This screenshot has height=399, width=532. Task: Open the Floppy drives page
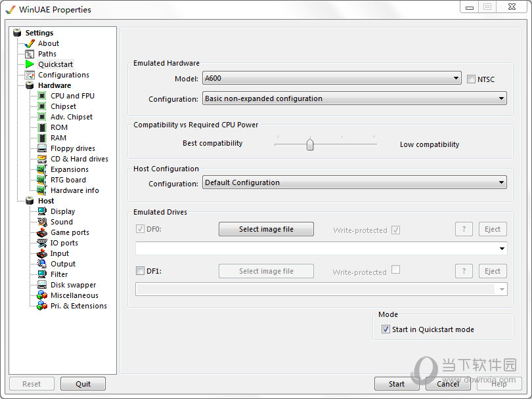click(x=73, y=148)
